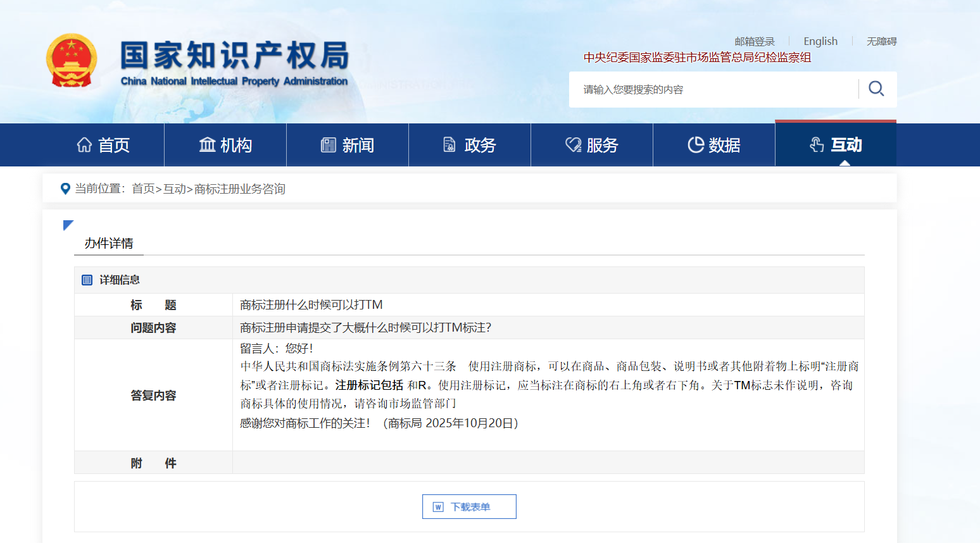Open the 邮箱登录 link
The height and width of the screenshot is (543, 980).
coord(754,41)
